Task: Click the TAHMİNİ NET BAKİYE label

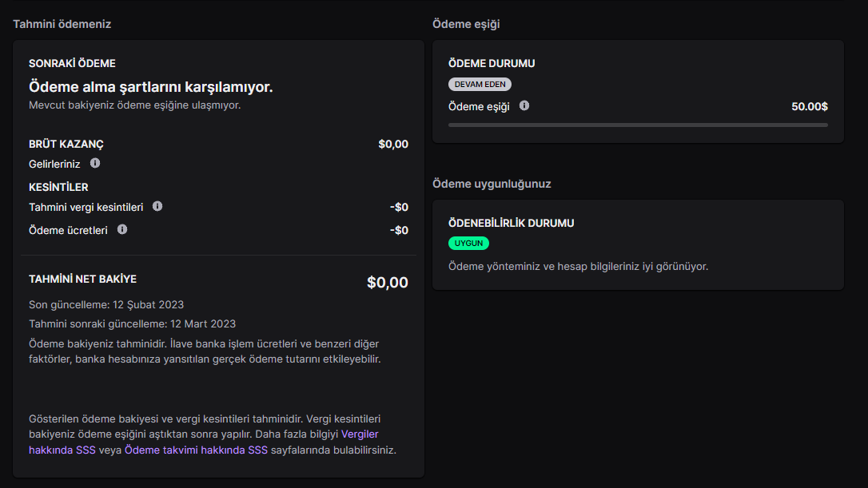Action: pos(82,279)
